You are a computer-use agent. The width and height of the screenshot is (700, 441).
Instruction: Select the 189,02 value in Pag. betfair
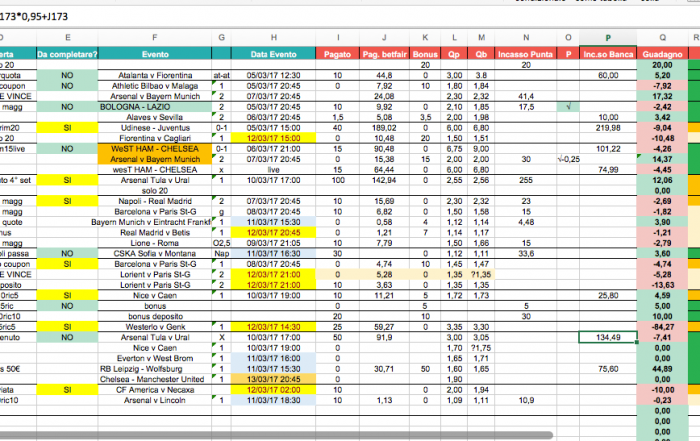pyautogui.click(x=384, y=128)
